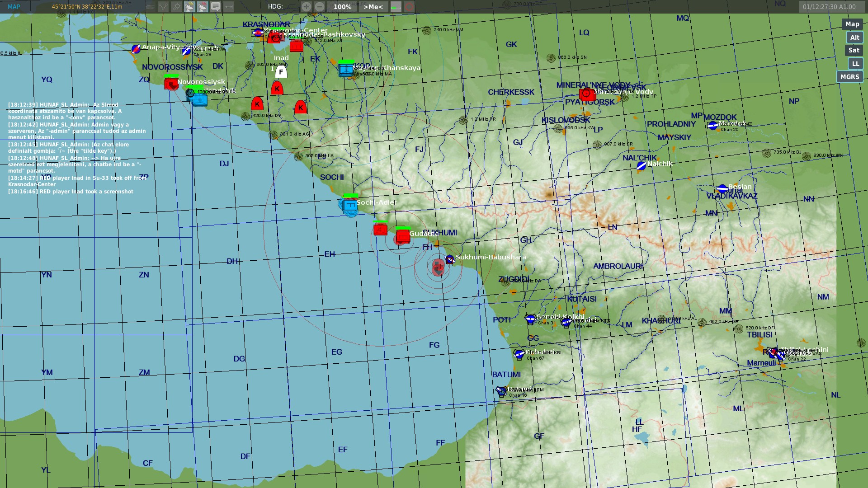The width and height of the screenshot is (868, 488).
Task: Select the red unit at Novorossiysk
Action: [171, 84]
